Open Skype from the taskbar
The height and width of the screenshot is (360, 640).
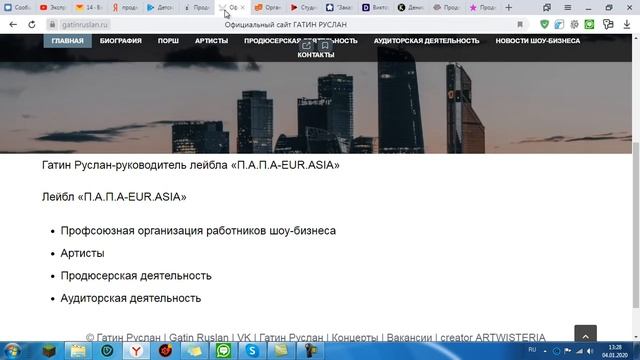point(252,351)
